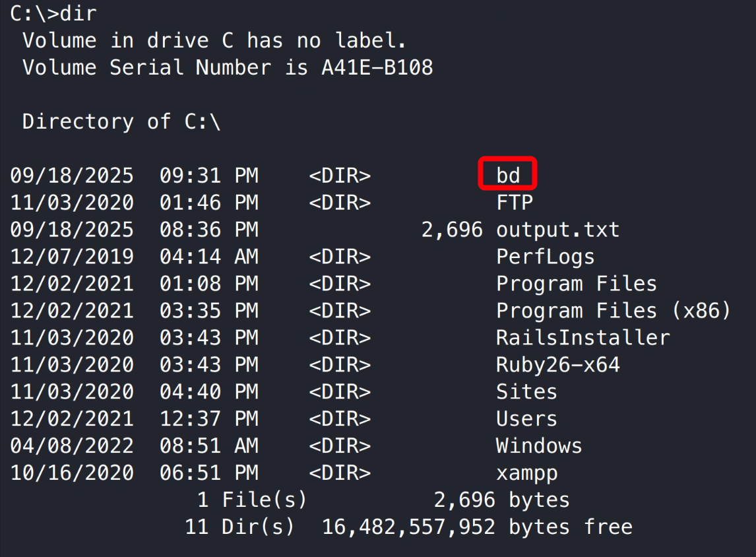Viewport: 756px width, 557px height.
Task: Click the dir command at the prompt
Action: pos(79,13)
